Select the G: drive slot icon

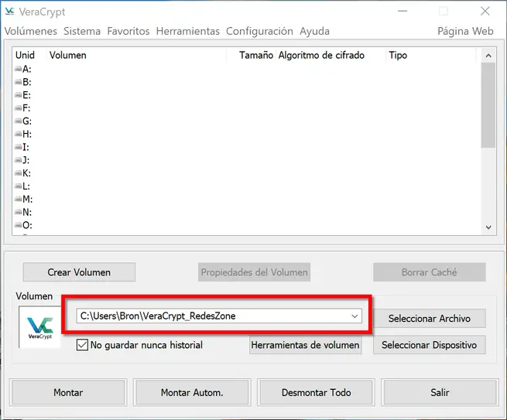tap(18, 121)
